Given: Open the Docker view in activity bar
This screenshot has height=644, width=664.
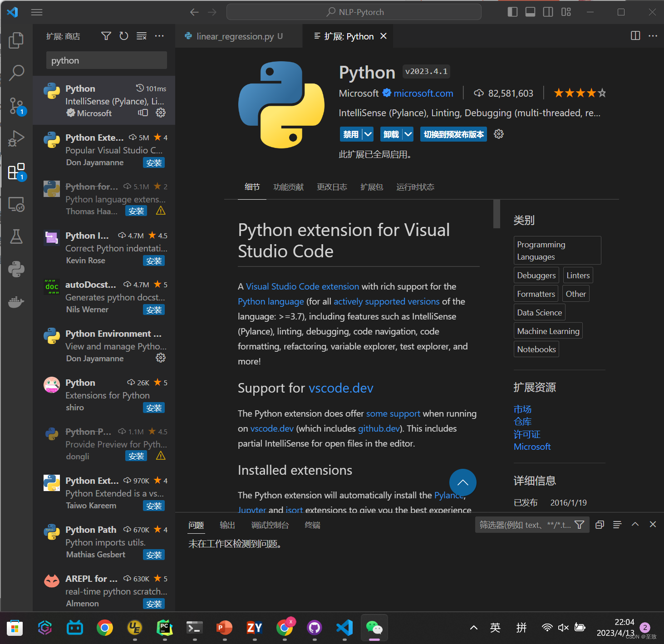Looking at the screenshot, I should click(16, 302).
